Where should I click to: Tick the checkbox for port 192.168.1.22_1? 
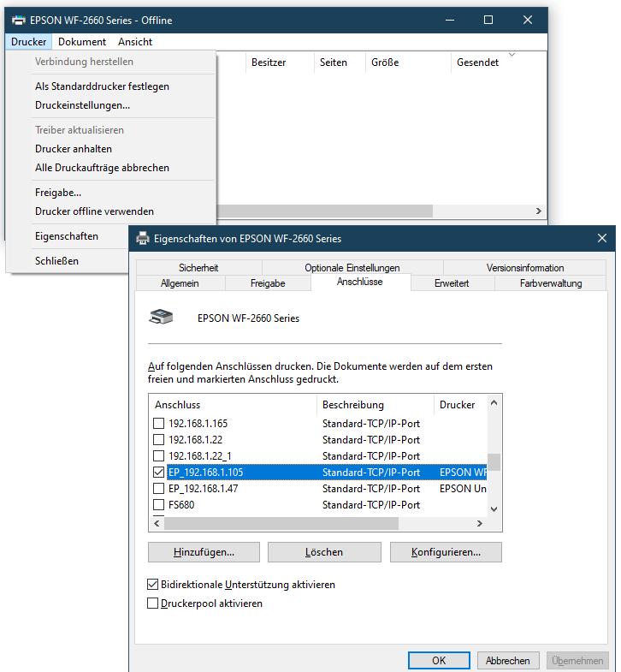(158, 456)
